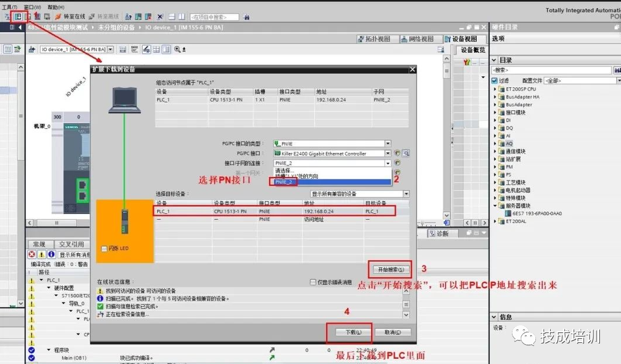Expand the BusAdapter HA catalog folder

tap(495, 97)
